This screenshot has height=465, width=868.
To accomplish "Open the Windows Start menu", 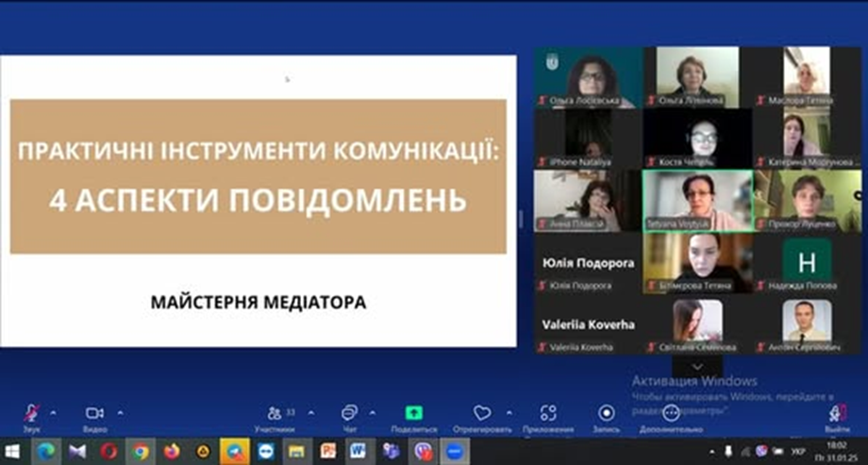I will pyautogui.click(x=13, y=451).
